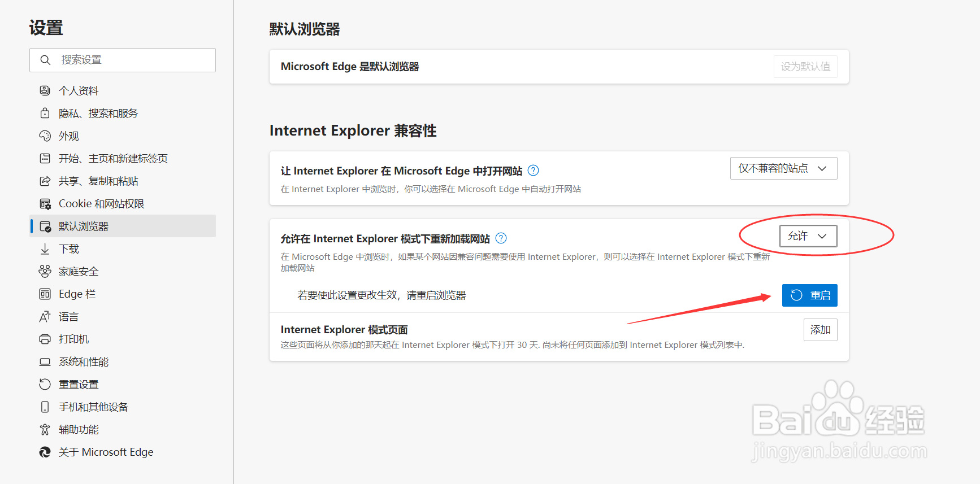
Task: Click the 打印机 printer icon
Action: tap(45, 339)
